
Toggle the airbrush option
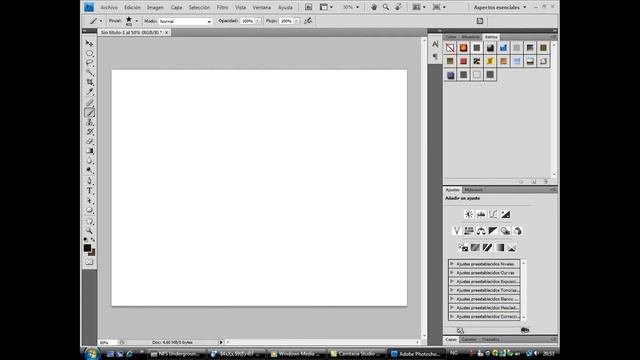pos(308,21)
